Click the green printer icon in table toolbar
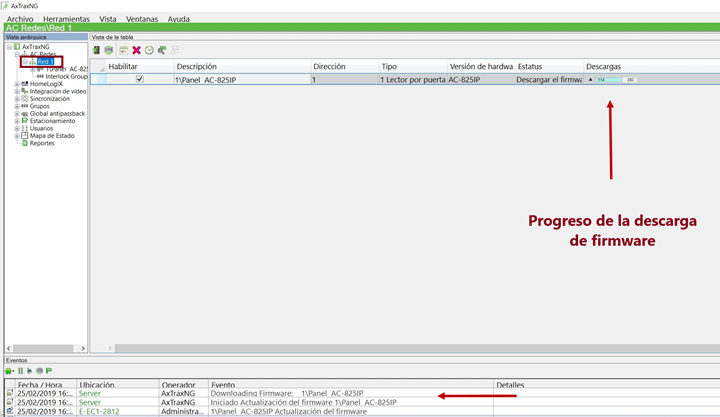This screenshot has height=417, width=720. 109,50
